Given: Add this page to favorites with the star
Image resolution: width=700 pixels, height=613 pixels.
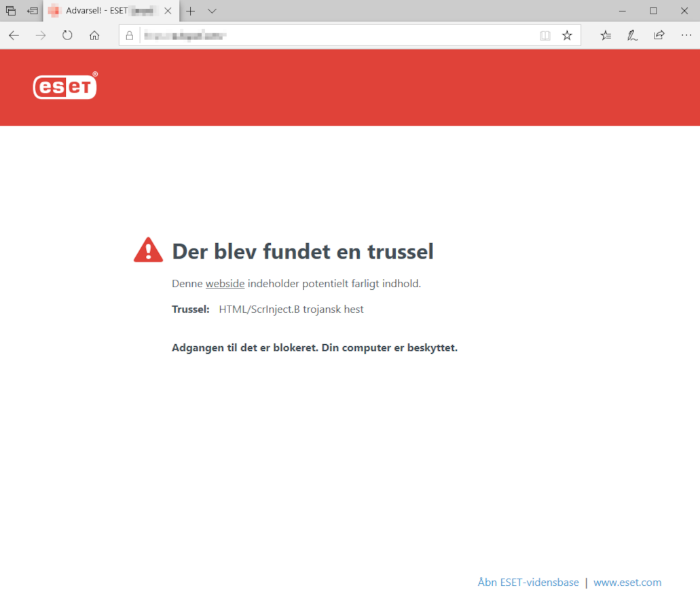Looking at the screenshot, I should click(x=567, y=35).
